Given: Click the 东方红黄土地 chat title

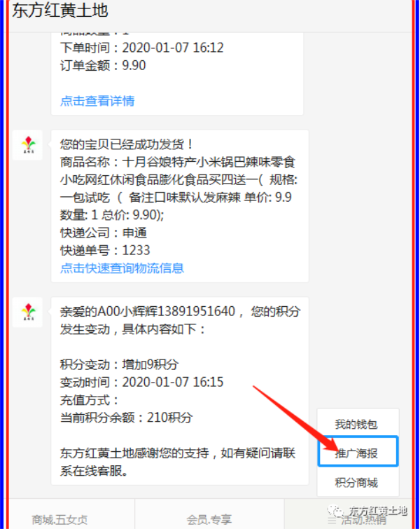Looking at the screenshot, I should coord(60,11).
